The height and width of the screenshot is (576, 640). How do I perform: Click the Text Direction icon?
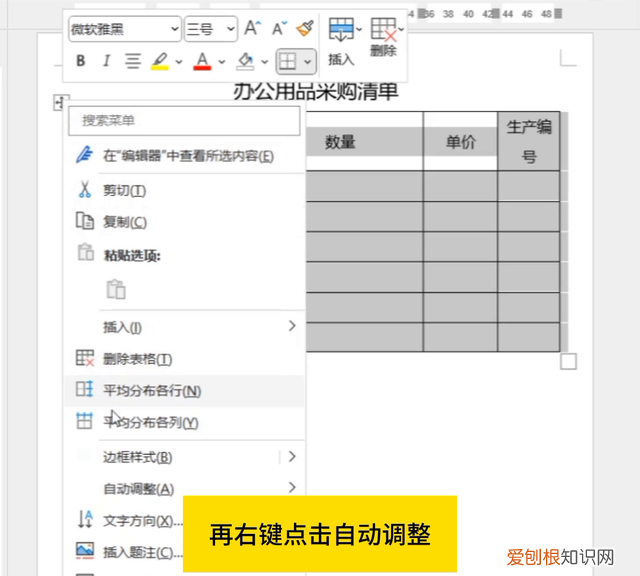point(85,519)
